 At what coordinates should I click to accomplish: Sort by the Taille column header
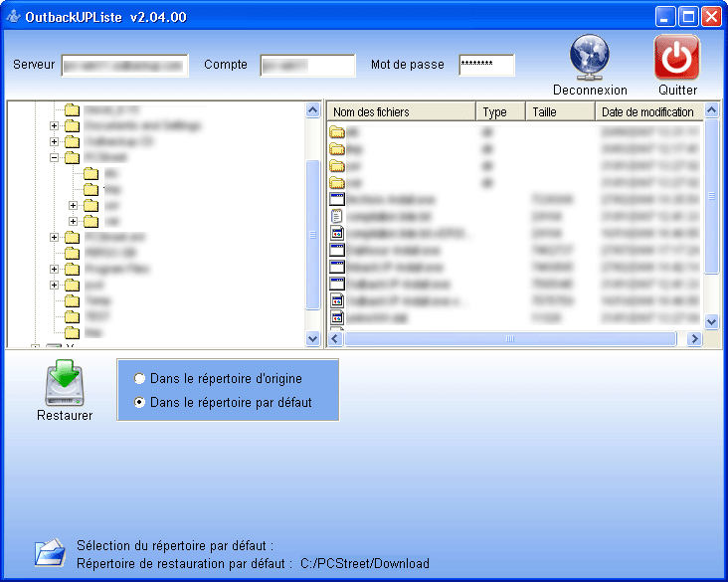[x=560, y=112]
